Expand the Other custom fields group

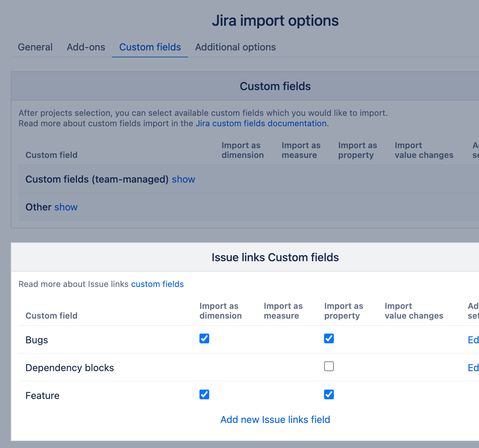(x=66, y=207)
